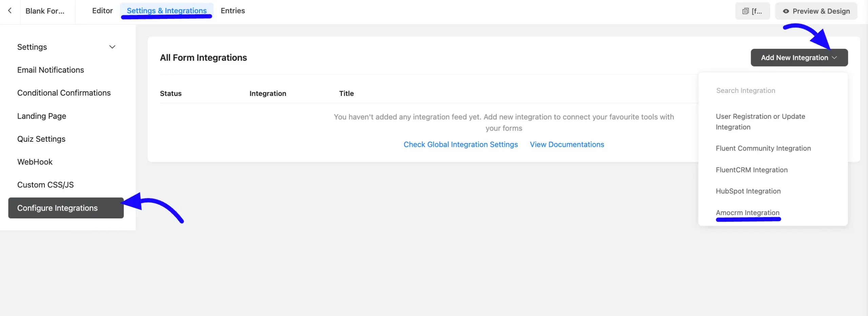This screenshot has height=316, width=868.
Task: Open Configure Integrations in sidebar
Action: click(58, 208)
